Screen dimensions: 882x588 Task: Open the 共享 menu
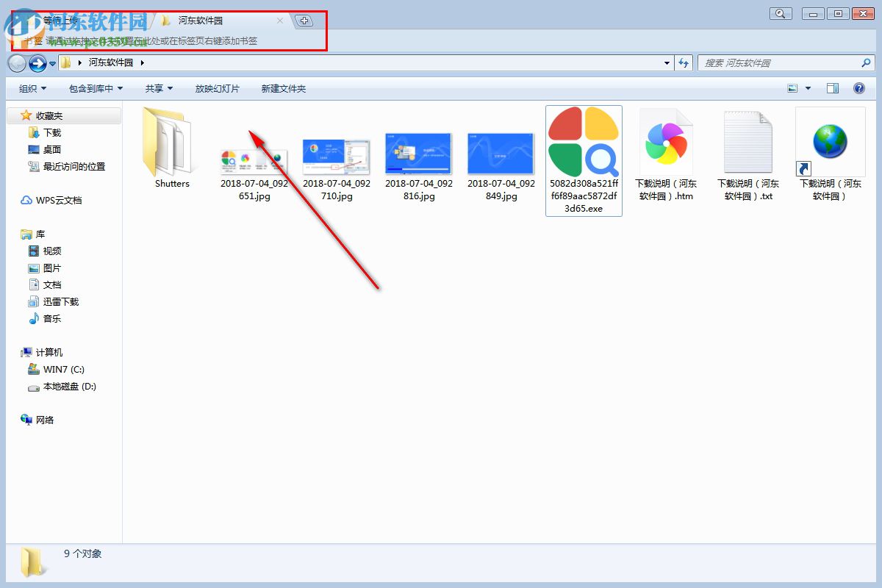[x=159, y=88]
